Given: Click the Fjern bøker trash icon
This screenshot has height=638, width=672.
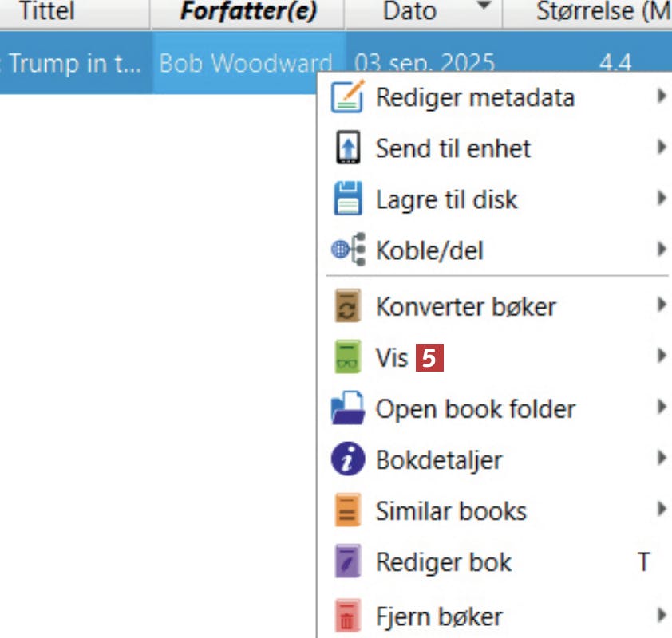Looking at the screenshot, I should click(347, 616).
